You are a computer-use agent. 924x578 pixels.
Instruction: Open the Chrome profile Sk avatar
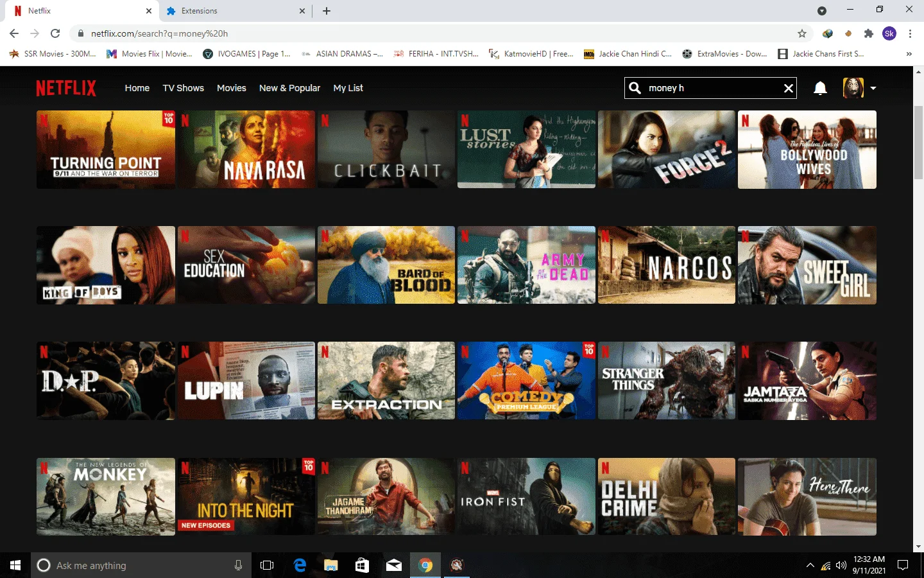click(x=889, y=33)
